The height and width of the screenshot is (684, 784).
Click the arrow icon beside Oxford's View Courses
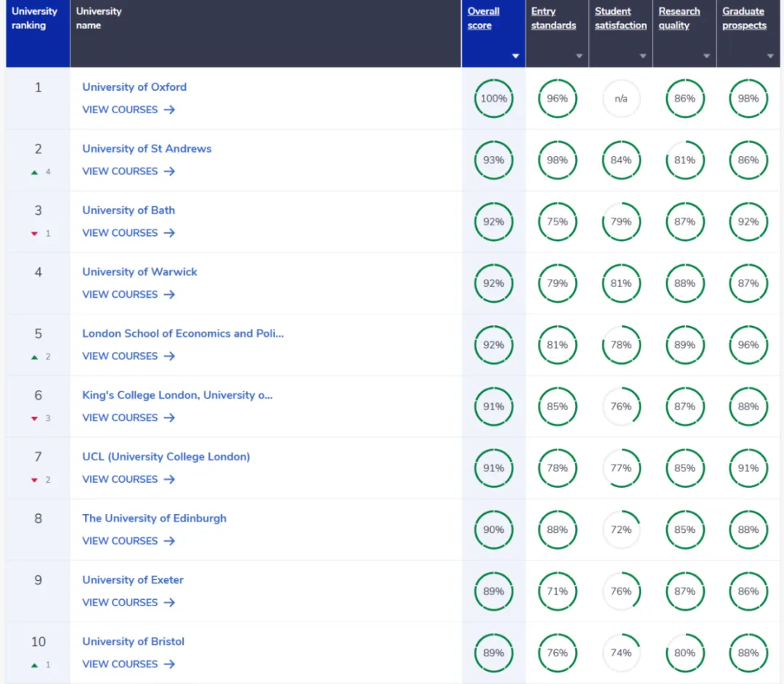click(x=169, y=110)
